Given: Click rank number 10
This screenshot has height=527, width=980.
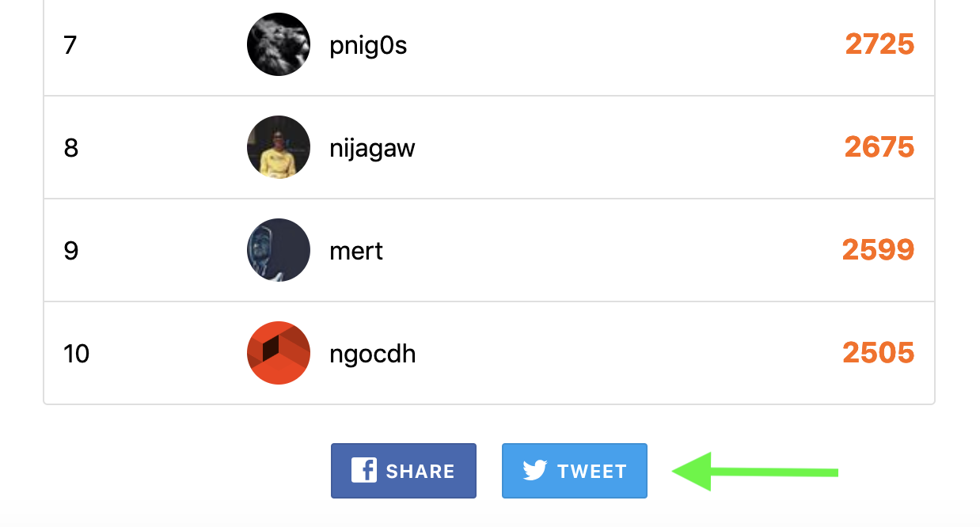Looking at the screenshot, I should click(77, 354).
